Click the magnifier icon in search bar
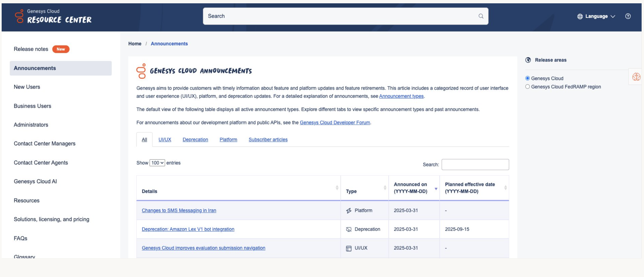Viewport: 644px width, 277px height. click(481, 16)
